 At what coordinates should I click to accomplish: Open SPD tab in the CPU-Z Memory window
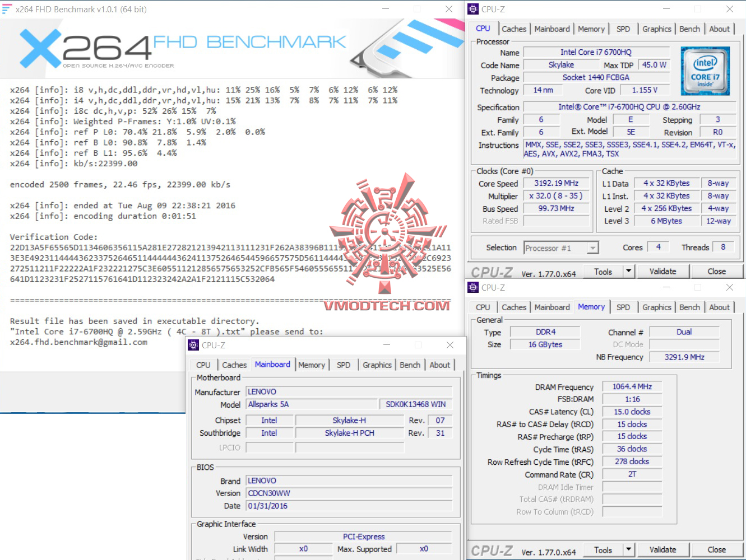click(623, 307)
